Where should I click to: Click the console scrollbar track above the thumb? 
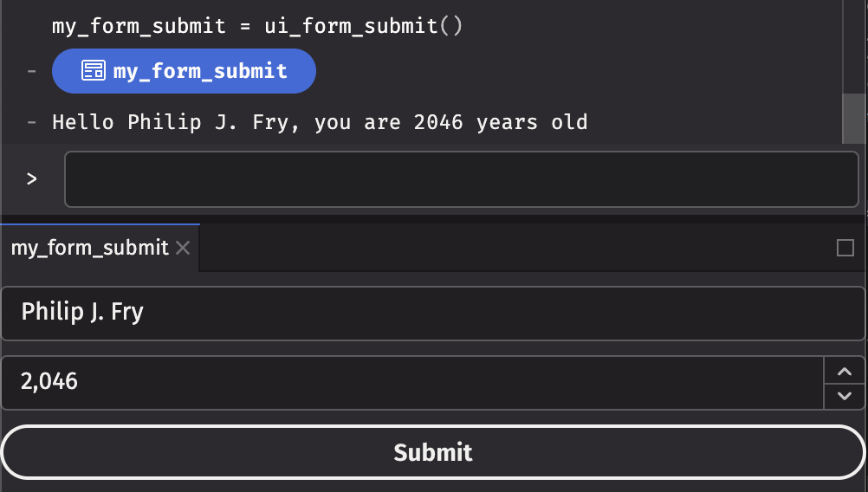tap(854, 43)
